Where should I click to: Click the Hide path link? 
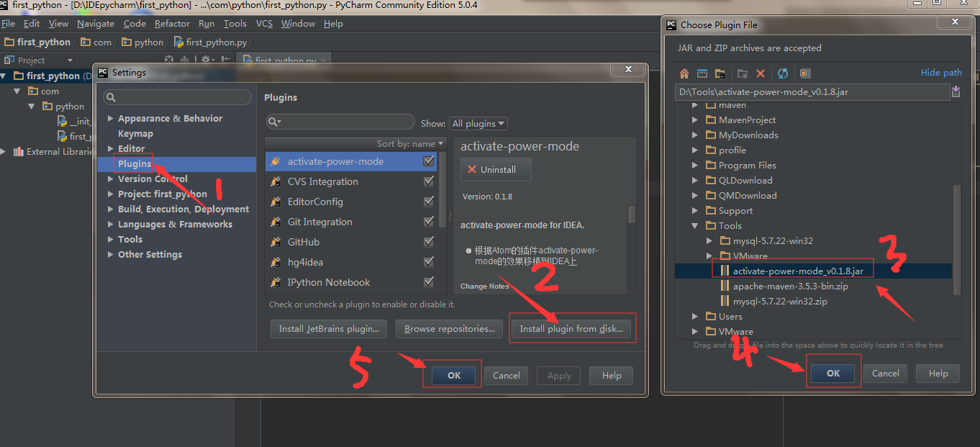941,72
